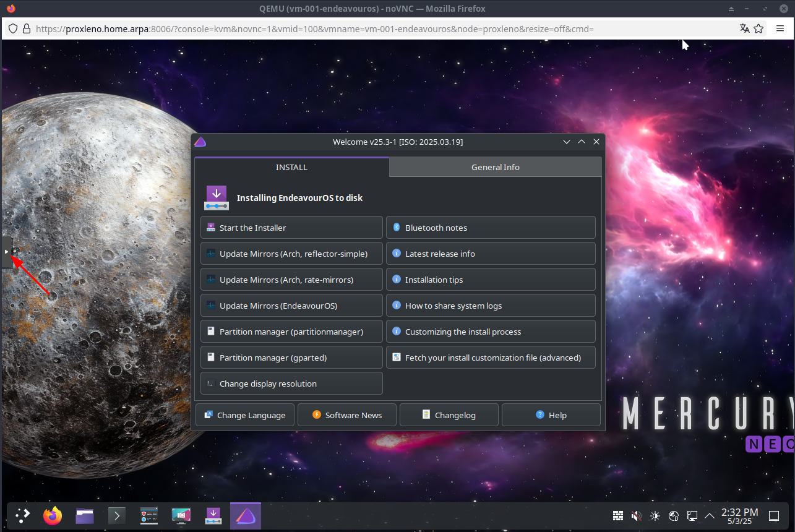Expand the noVNC side control panel
Screen dimensions: 795x532
click(6, 251)
